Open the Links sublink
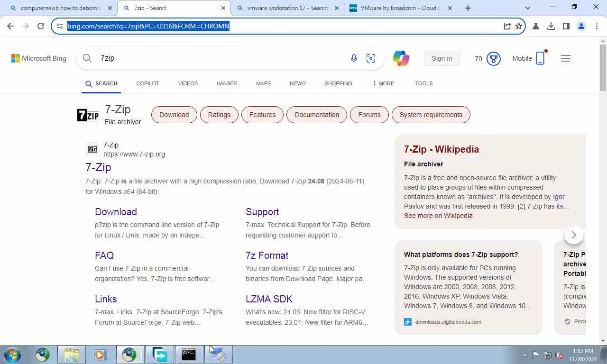The width and height of the screenshot is (607, 364). (106, 299)
